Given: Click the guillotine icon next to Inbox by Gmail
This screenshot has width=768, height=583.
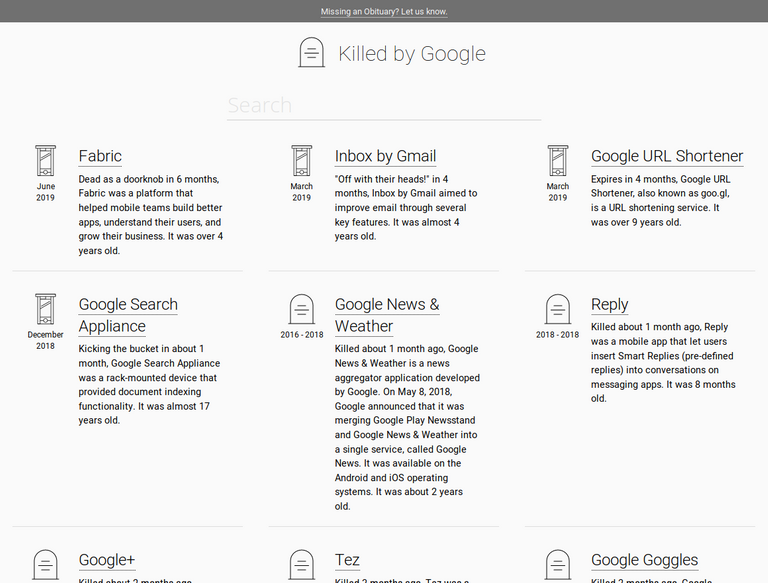Looking at the screenshot, I should pyautogui.click(x=302, y=160).
